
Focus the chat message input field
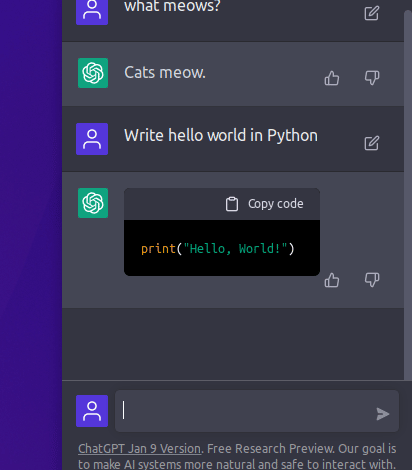(x=257, y=411)
